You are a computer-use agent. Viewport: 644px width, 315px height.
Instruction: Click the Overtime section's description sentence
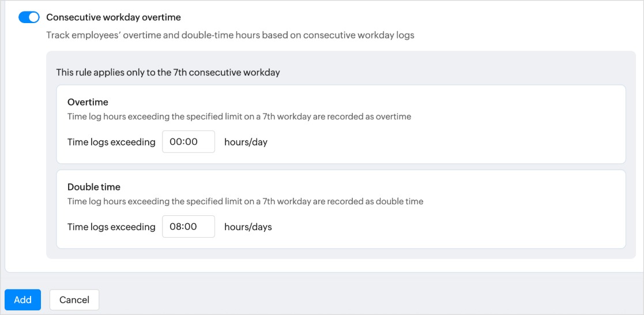tap(239, 117)
